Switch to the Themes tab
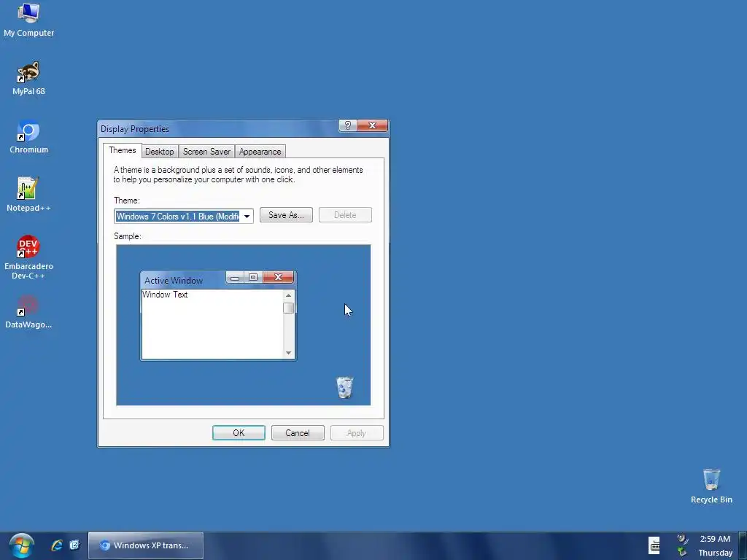Viewport: 747px width, 560px height. click(123, 150)
